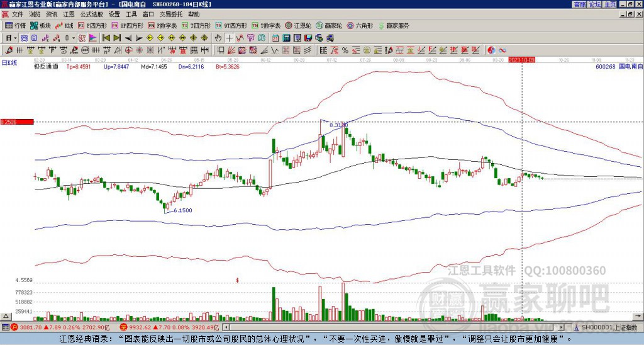644x345 pixels.
Task: Click the red floppy save icon
Action: point(308,38)
